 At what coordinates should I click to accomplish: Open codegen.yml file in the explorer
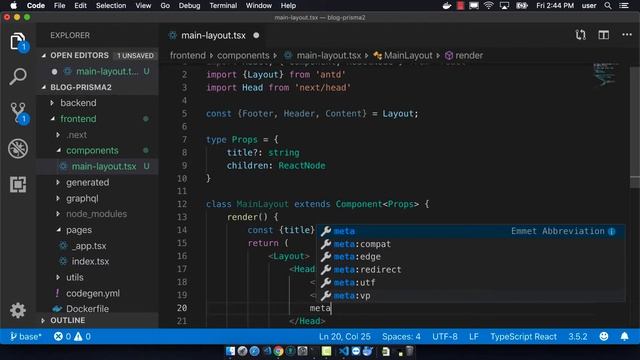tap(93, 293)
